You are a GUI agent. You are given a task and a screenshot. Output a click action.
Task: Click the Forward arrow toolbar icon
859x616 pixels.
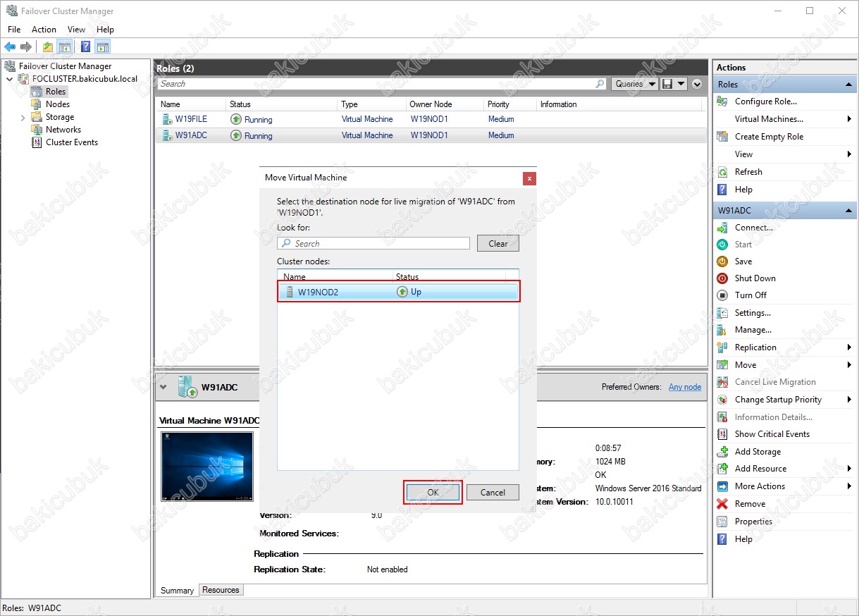[26, 47]
